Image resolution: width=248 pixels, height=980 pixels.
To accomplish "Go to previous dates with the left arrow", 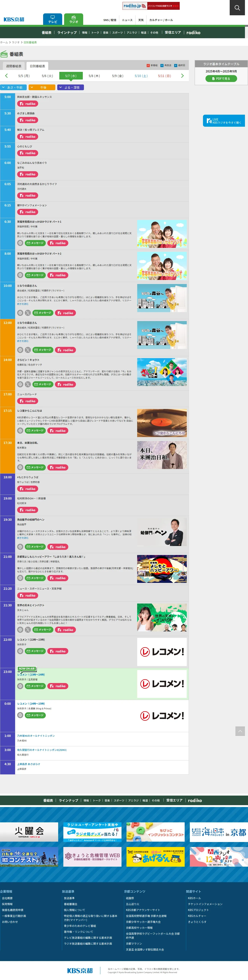I will pyautogui.click(x=6, y=76).
